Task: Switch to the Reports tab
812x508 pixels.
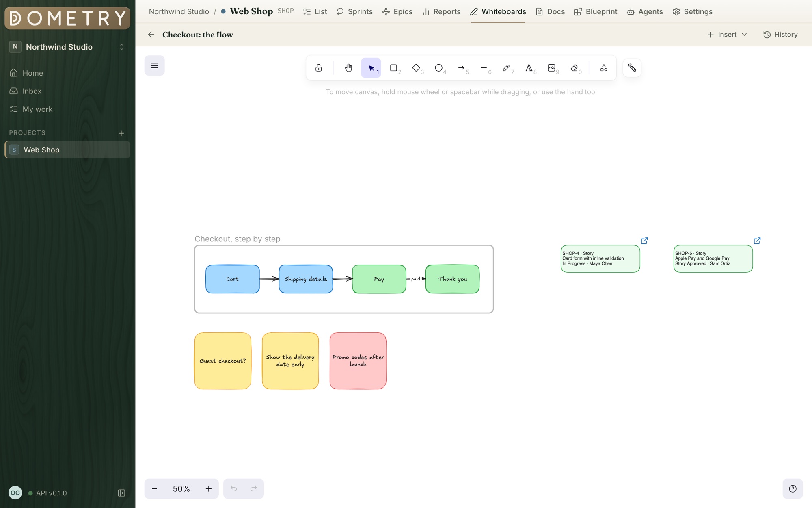Action: [x=441, y=11]
